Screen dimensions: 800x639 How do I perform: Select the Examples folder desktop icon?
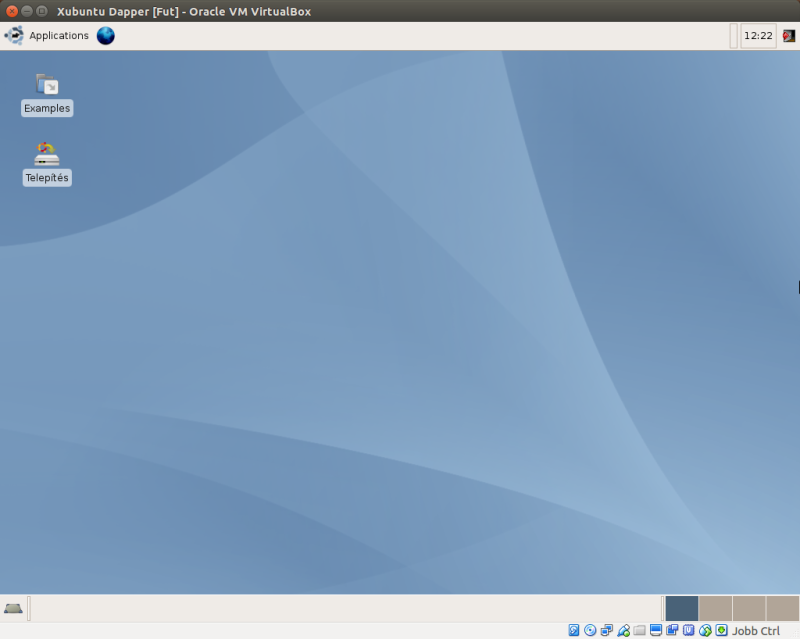pyautogui.click(x=47, y=85)
